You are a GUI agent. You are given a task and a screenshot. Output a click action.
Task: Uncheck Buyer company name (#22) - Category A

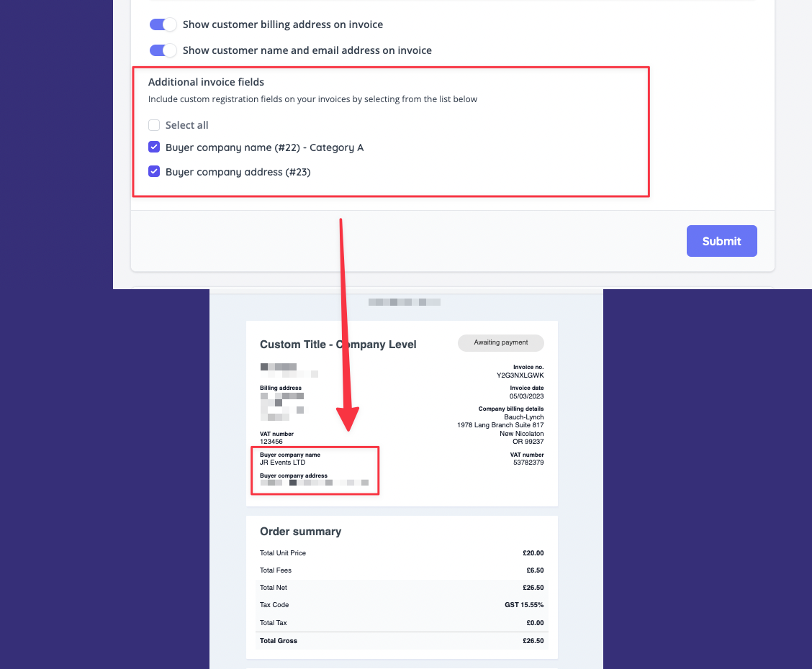pyautogui.click(x=153, y=147)
